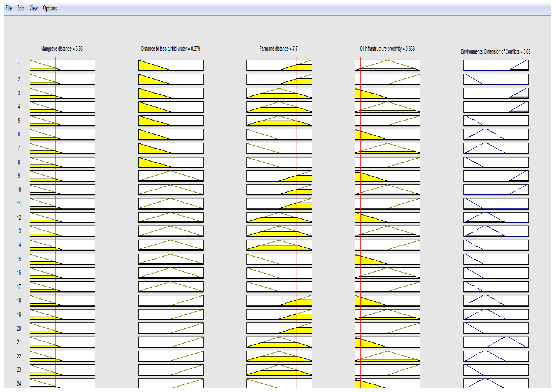Open the Edit menu

pyautogui.click(x=20, y=8)
